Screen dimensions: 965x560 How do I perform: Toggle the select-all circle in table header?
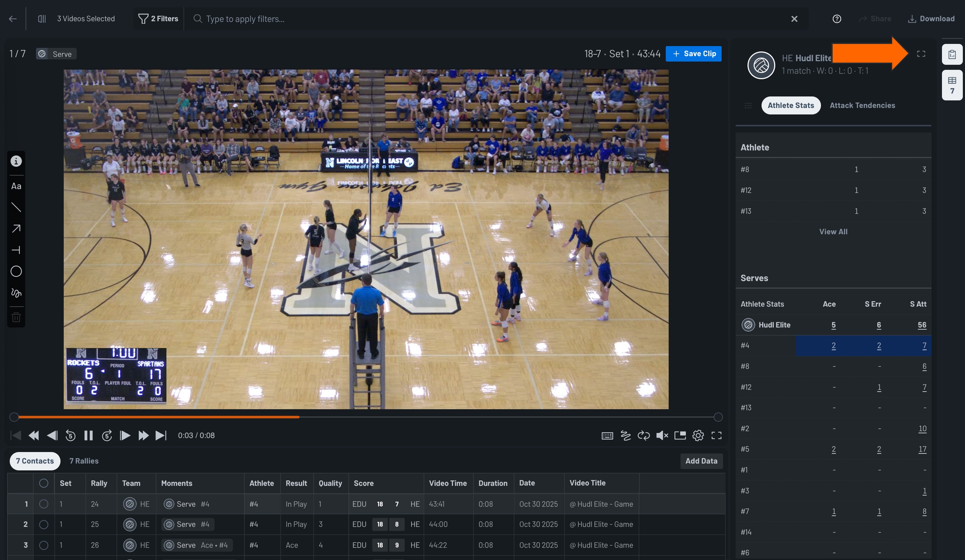(44, 483)
